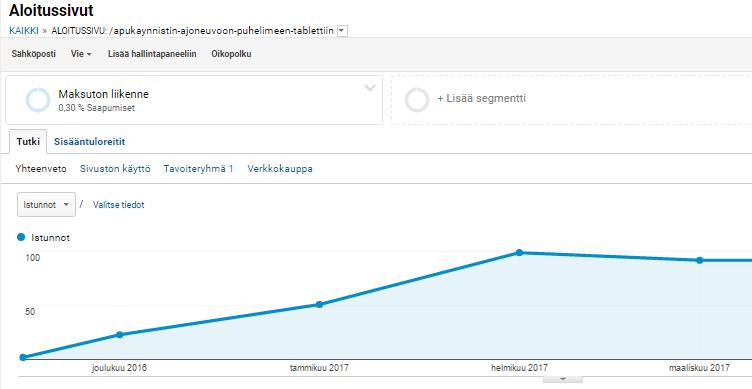Image resolution: width=752 pixels, height=389 pixels.
Task: Expand Maksuton liikenne segment chevron
Action: [370, 88]
